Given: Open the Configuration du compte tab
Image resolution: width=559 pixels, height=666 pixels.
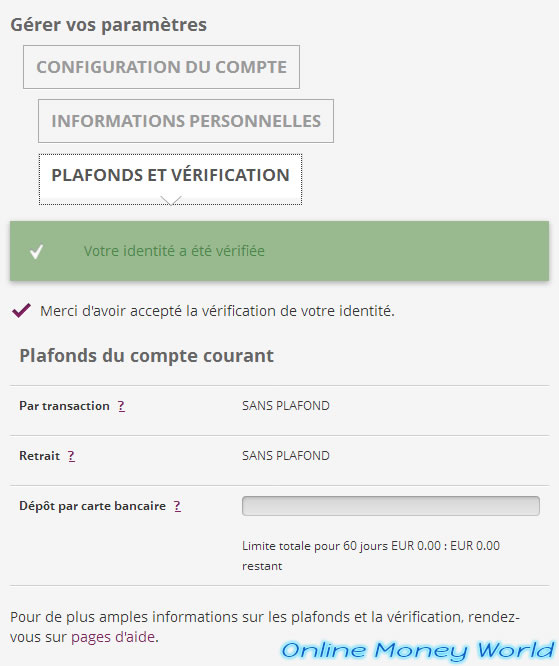Looking at the screenshot, I should 161,67.
